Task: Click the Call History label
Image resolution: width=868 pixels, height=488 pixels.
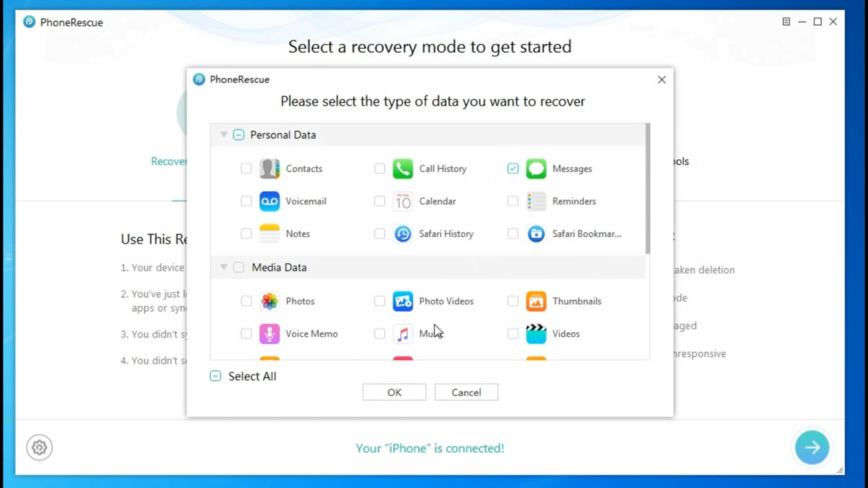Action: [x=443, y=169]
